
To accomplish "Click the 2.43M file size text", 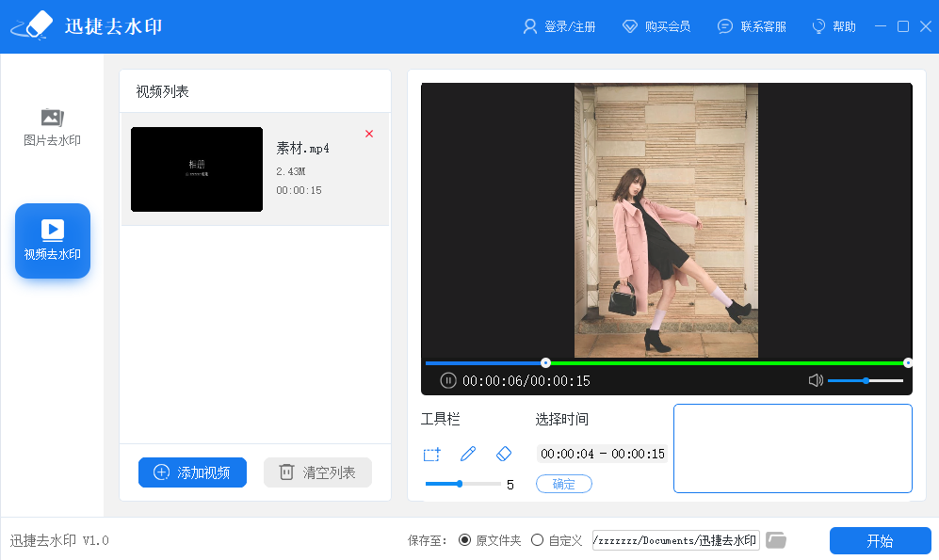I will click(x=290, y=171).
